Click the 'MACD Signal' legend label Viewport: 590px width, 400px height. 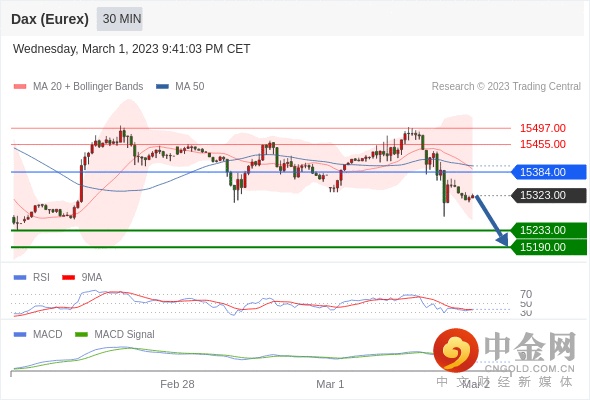coord(125,335)
